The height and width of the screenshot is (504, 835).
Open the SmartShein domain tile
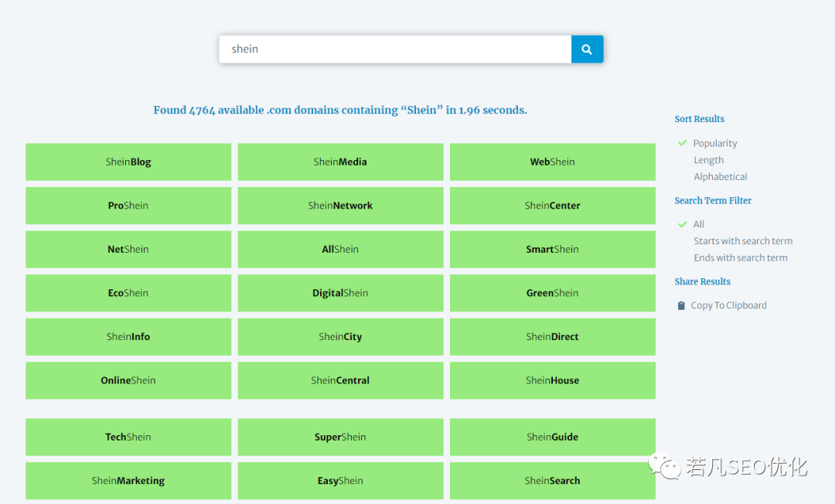[552, 249]
